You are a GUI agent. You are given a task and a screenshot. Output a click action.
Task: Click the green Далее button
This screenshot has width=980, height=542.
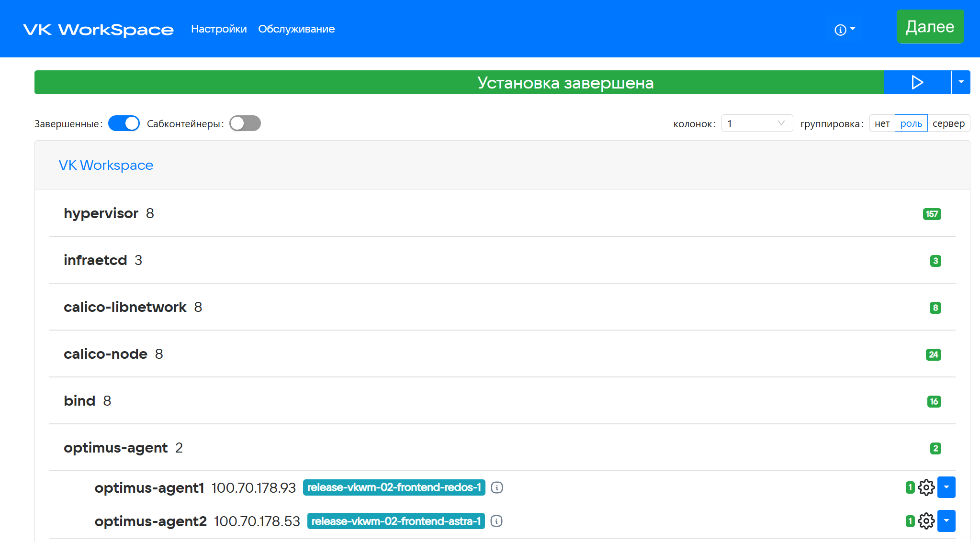(930, 27)
